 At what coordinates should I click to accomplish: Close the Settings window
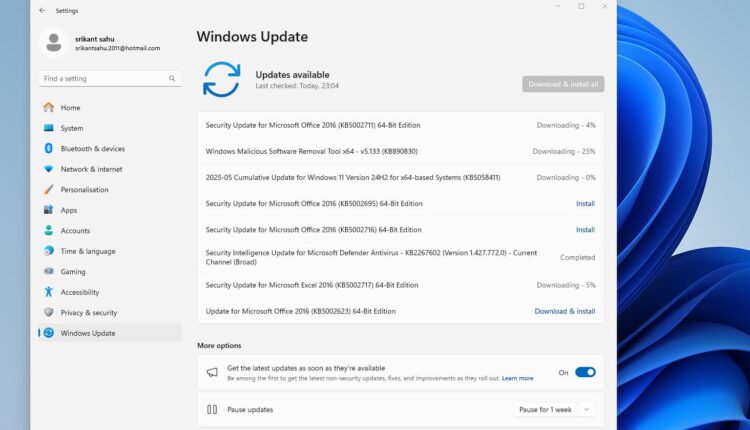[605, 7]
